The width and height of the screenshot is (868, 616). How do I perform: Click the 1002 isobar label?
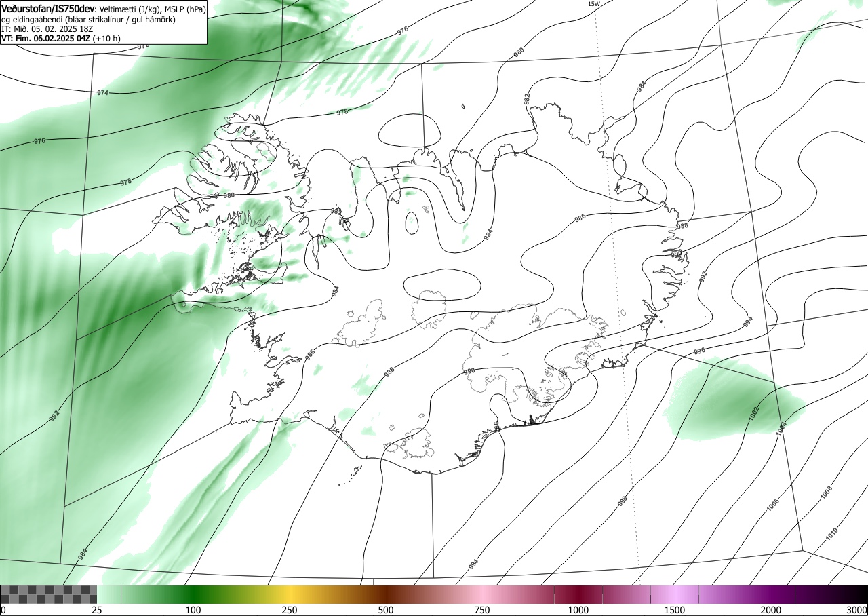753,413
